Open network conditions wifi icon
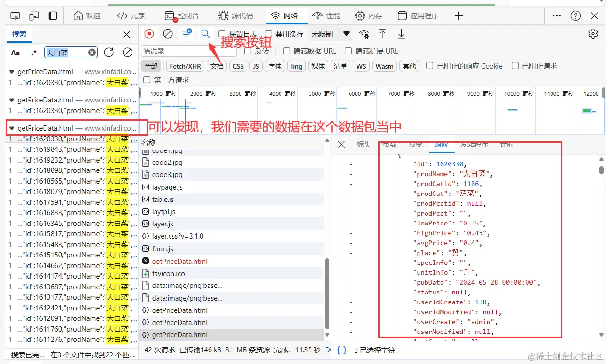Image resolution: width=606 pixels, height=364 pixels. tap(364, 34)
